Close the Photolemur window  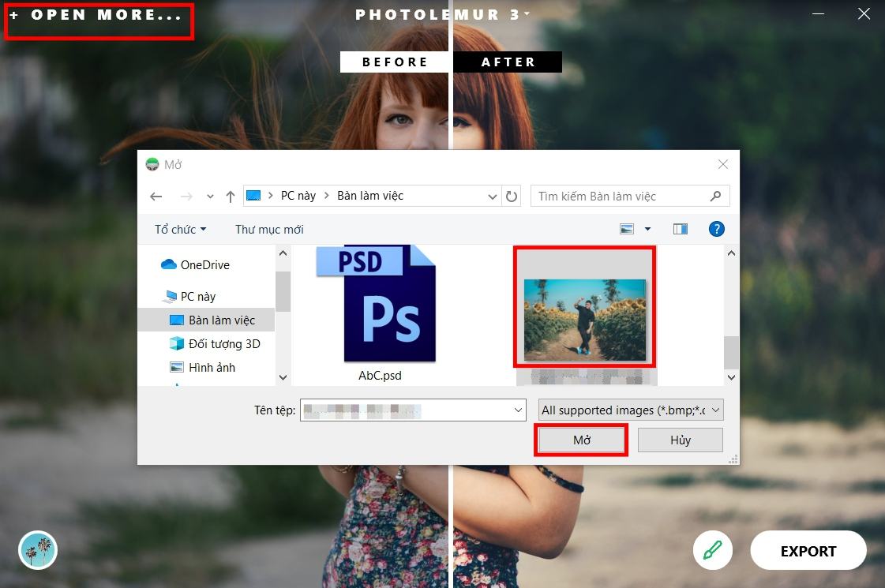(x=864, y=13)
